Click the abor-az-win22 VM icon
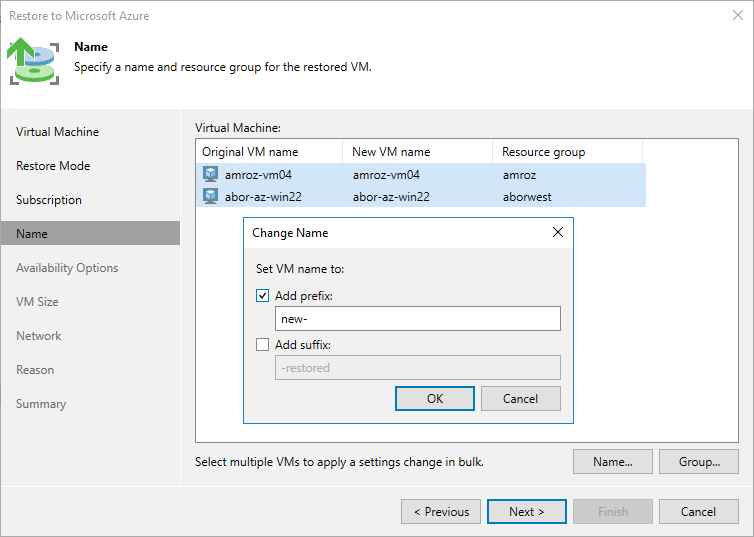Screen dimensions: 754x537 coord(210,196)
